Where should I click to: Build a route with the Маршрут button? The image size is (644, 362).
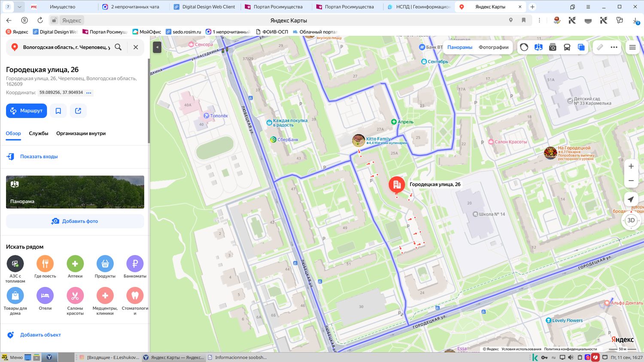(26, 111)
